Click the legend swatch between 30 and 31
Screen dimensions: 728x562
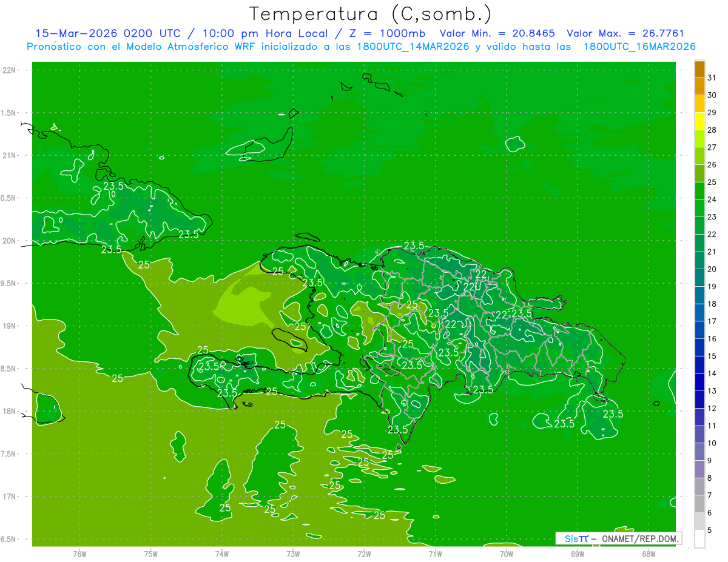[699, 86]
